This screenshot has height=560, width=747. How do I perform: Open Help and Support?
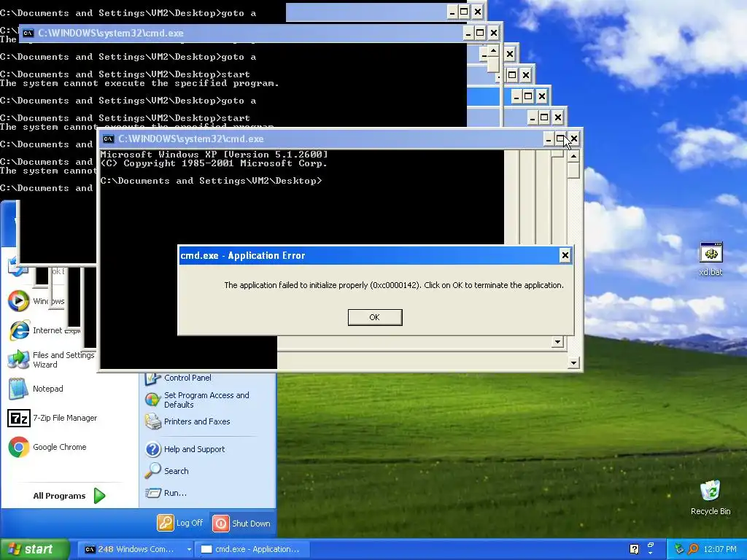(x=185, y=449)
